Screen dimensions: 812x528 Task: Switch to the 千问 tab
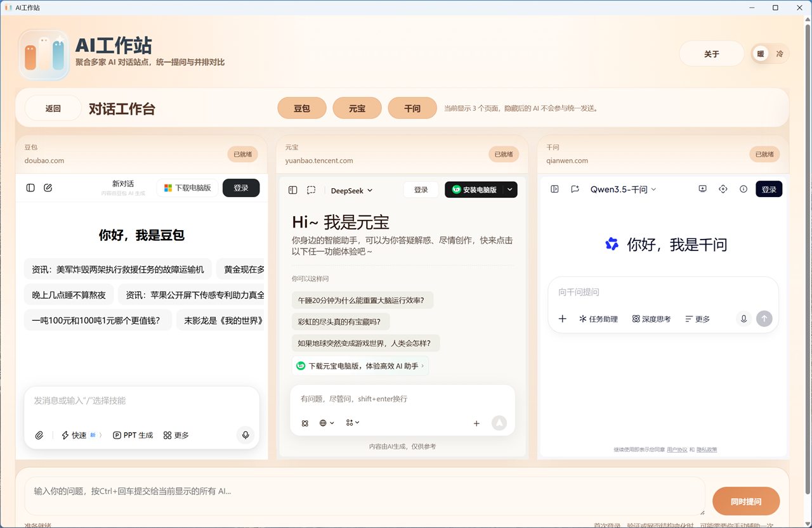pyautogui.click(x=412, y=108)
